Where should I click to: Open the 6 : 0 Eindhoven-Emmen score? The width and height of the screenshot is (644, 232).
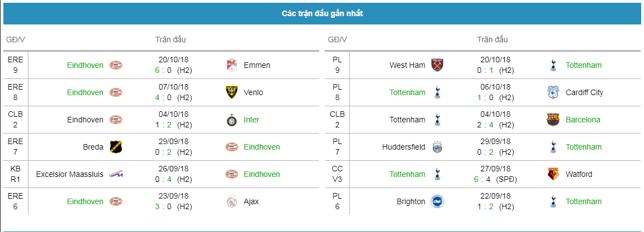(163, 71)
